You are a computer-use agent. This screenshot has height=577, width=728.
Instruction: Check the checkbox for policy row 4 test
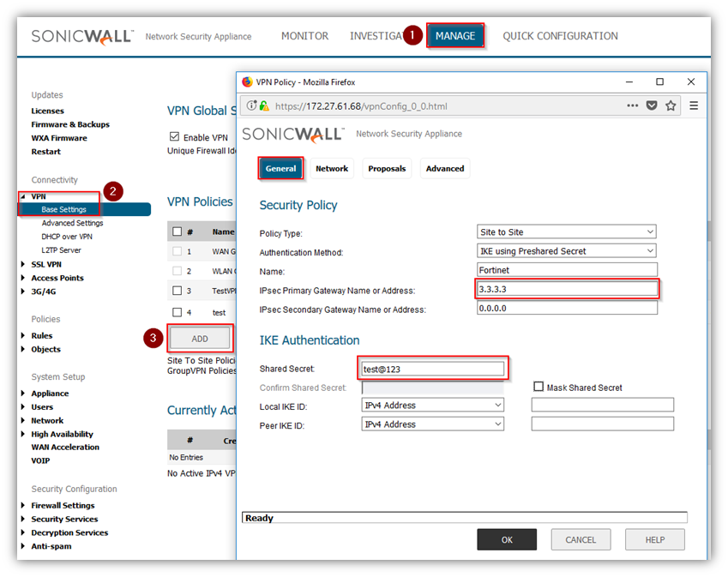click(177, 312)
